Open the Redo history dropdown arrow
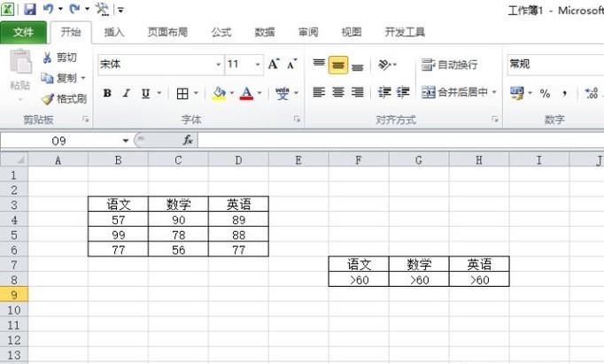The width and height of the screenshot is (604, 364). pos(87,9)
